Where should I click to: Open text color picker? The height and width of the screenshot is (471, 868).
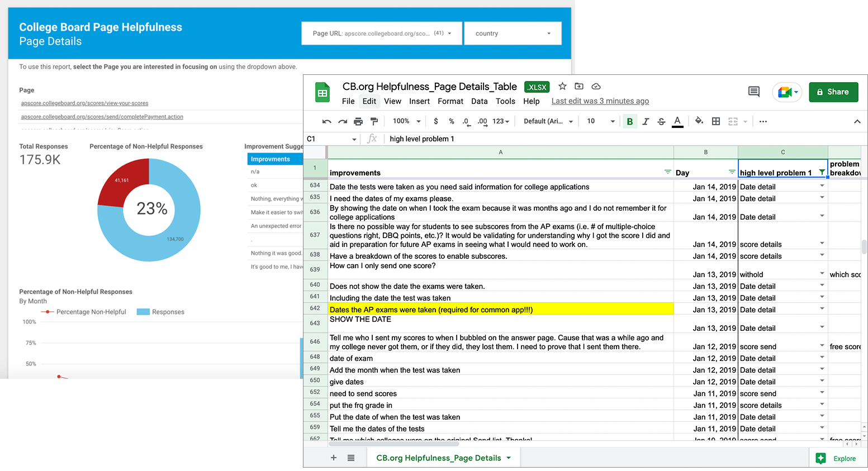677,121
